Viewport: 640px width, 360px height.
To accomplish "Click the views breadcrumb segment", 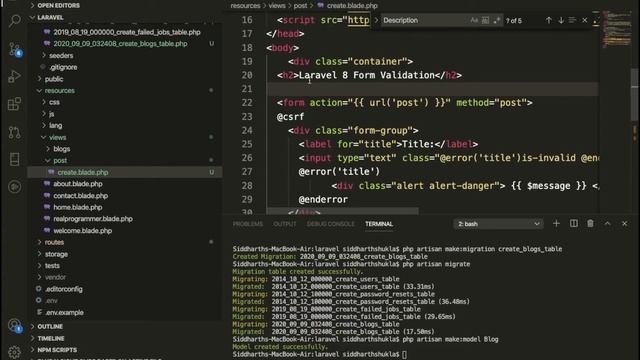I will point(277,6).
